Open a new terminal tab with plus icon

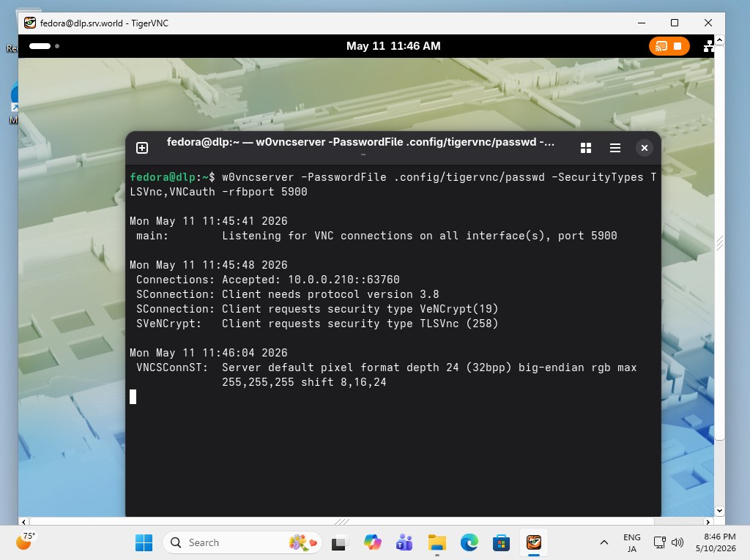(142, 148)
